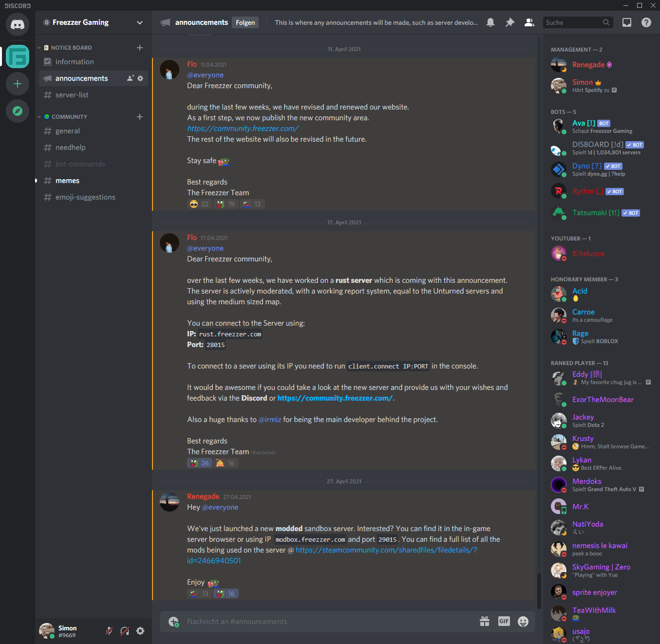Toggle headphone deafen
Viewport: 660px width, 644px height.
click(125, 631)
